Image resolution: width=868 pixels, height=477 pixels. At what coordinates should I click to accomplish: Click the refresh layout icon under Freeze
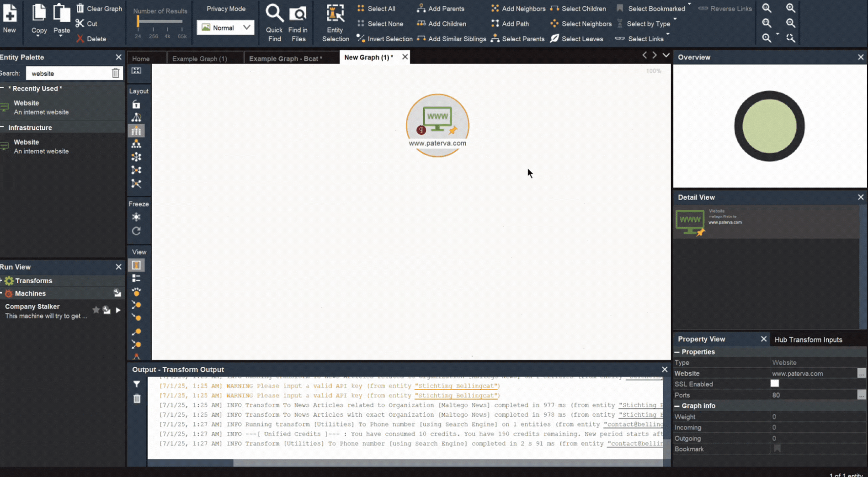click(136, 231)
